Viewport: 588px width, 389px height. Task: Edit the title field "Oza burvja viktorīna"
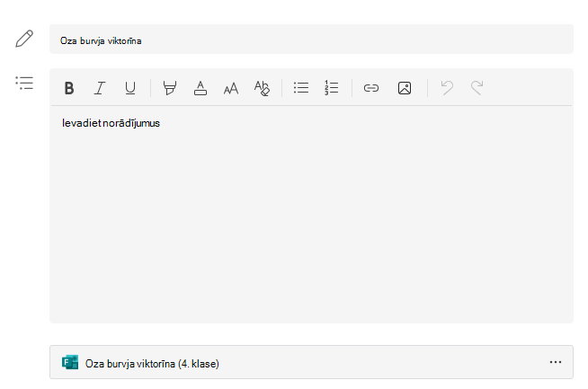311,39
